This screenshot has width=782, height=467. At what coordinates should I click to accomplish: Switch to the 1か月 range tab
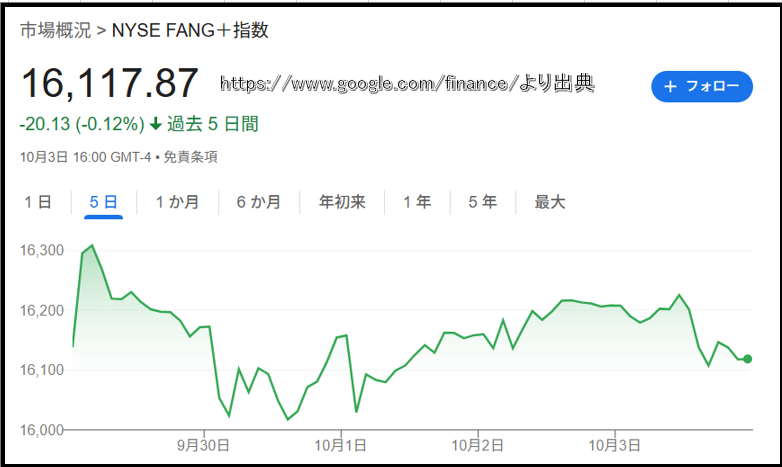point(177,202)
